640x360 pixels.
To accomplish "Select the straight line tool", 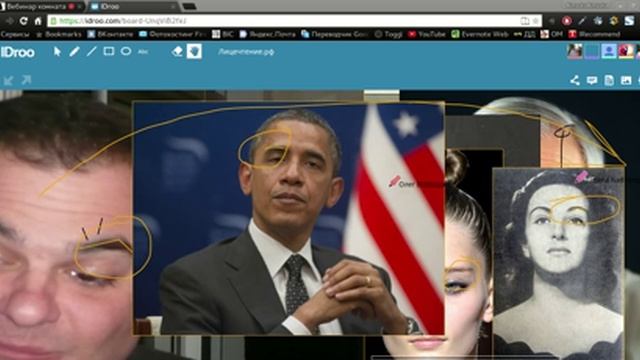I will pos(91,51).
